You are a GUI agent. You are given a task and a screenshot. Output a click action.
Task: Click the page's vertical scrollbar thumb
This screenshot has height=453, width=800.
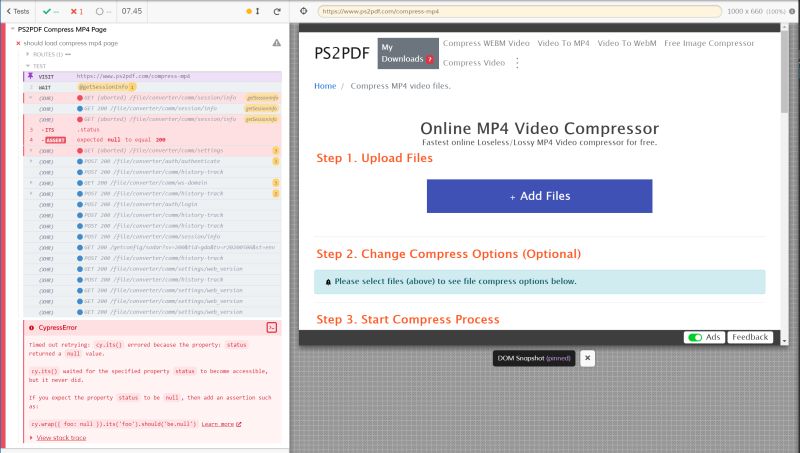tap(784, 72)
